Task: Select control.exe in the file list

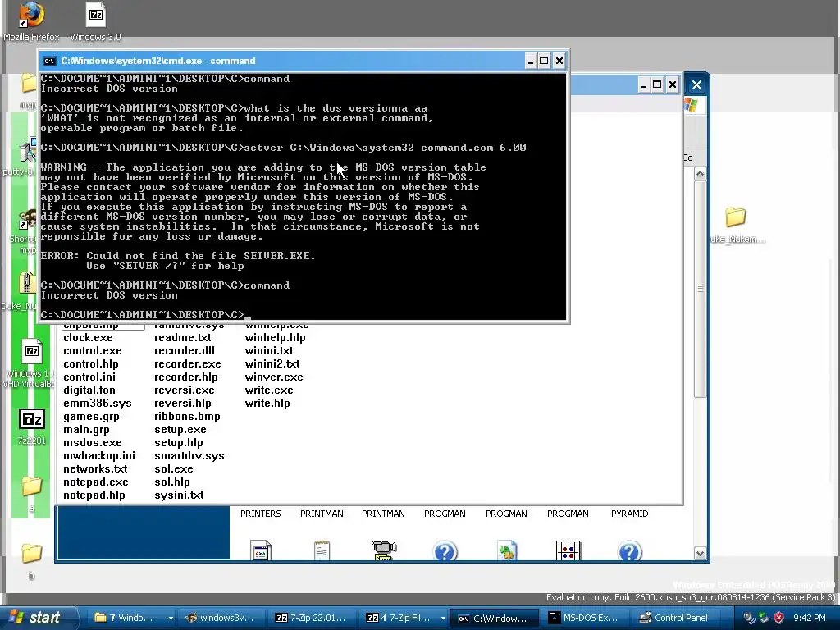Action: [x=92, y=351]
